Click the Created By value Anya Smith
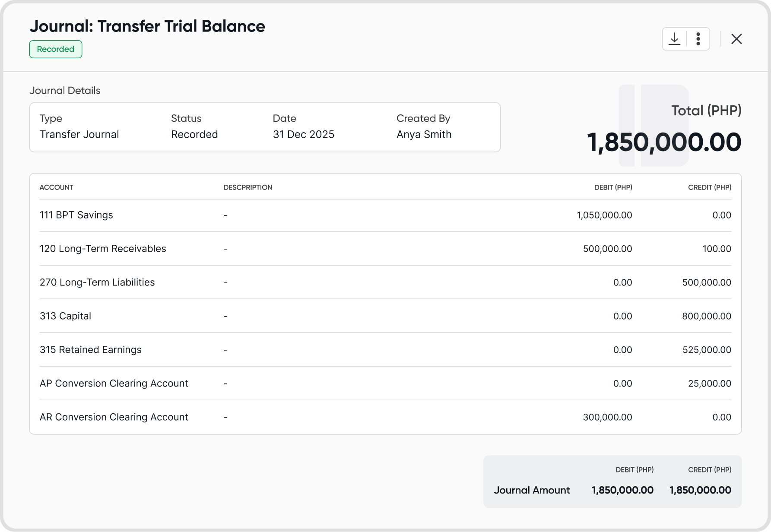The height and width of the screenshot is (532, 771). coord(424,135)
